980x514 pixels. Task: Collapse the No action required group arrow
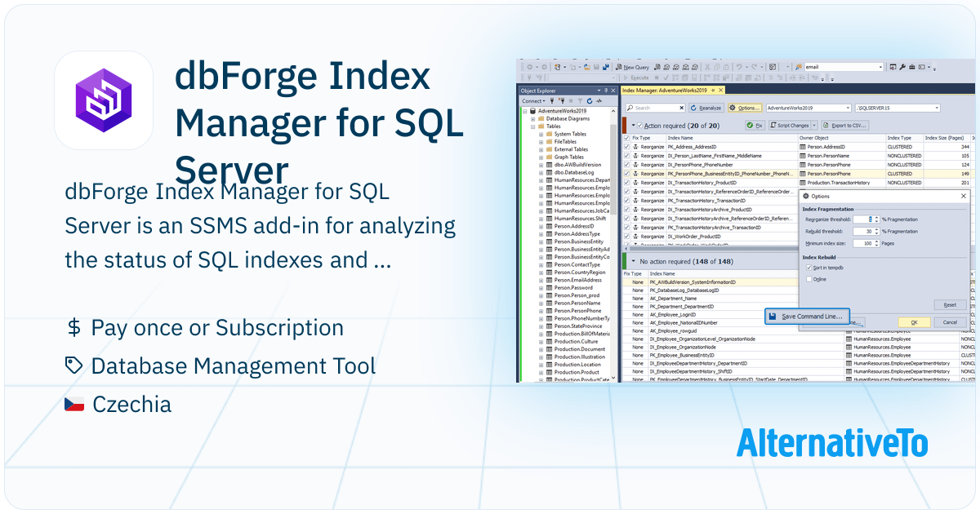click(633, 261)
